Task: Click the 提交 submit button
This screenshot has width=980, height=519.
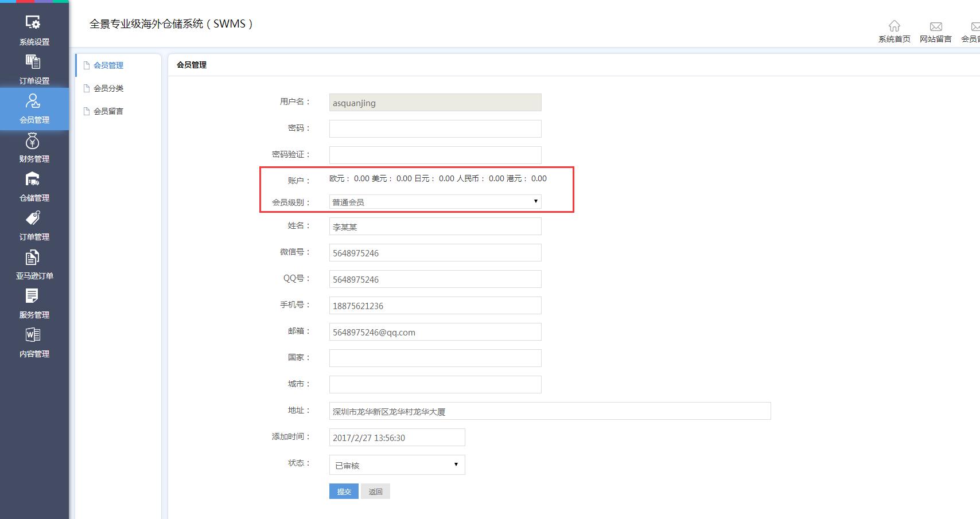Action: click(343, 491)
